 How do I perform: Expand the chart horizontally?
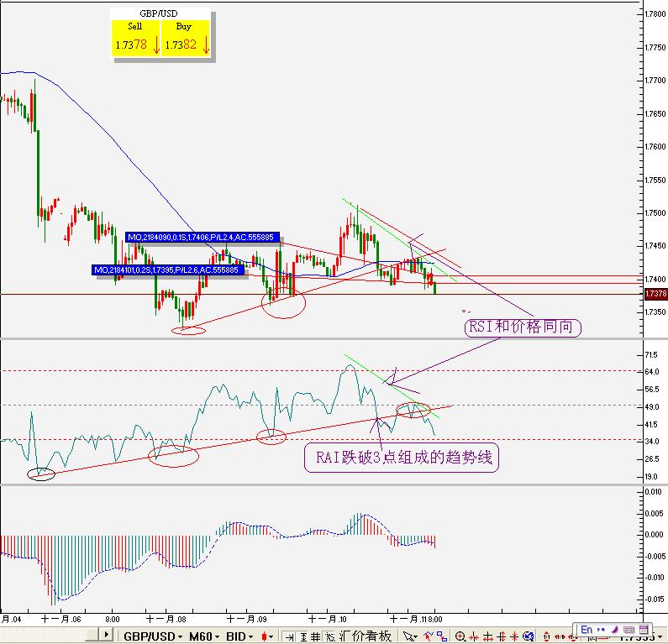pos(488,636)
